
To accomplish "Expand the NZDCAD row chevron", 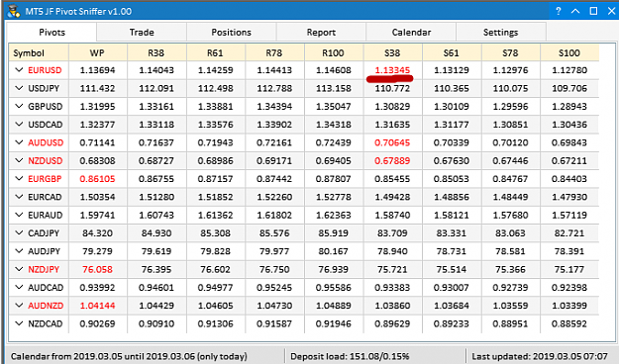I will pyautogui.click(x=19, y=323).
